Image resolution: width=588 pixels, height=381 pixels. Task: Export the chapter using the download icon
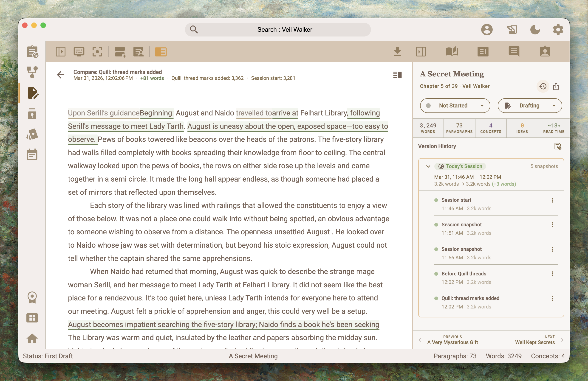(x=397, y=52)
